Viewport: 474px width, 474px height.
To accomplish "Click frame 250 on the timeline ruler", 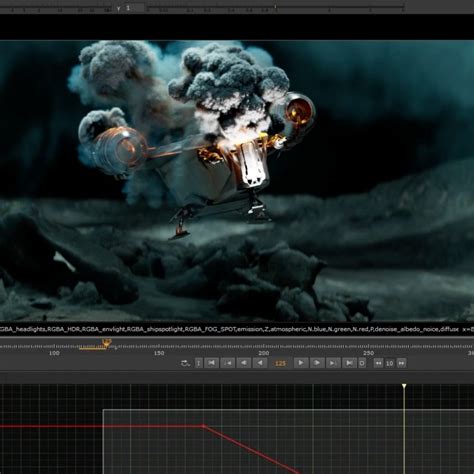I will [368, 353].
